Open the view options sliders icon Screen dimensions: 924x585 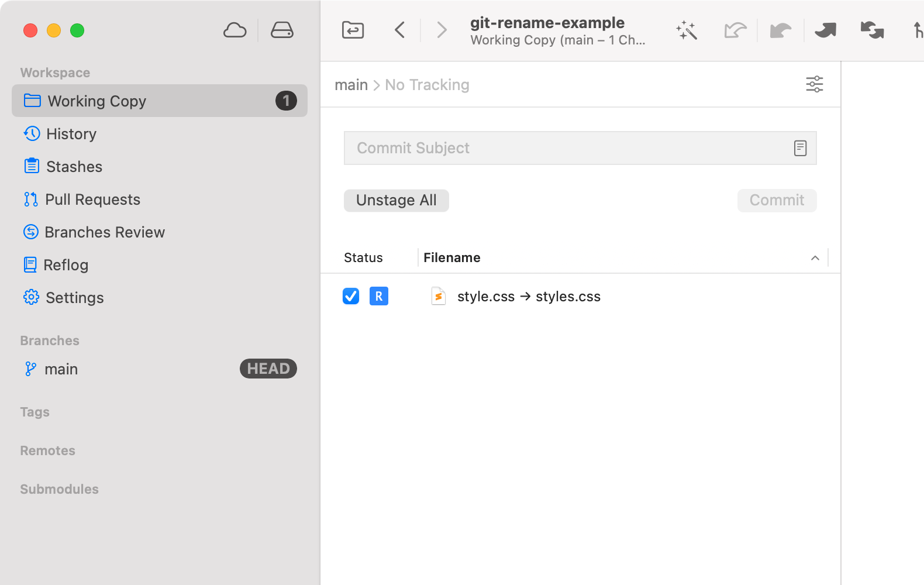tap(814, 84)
